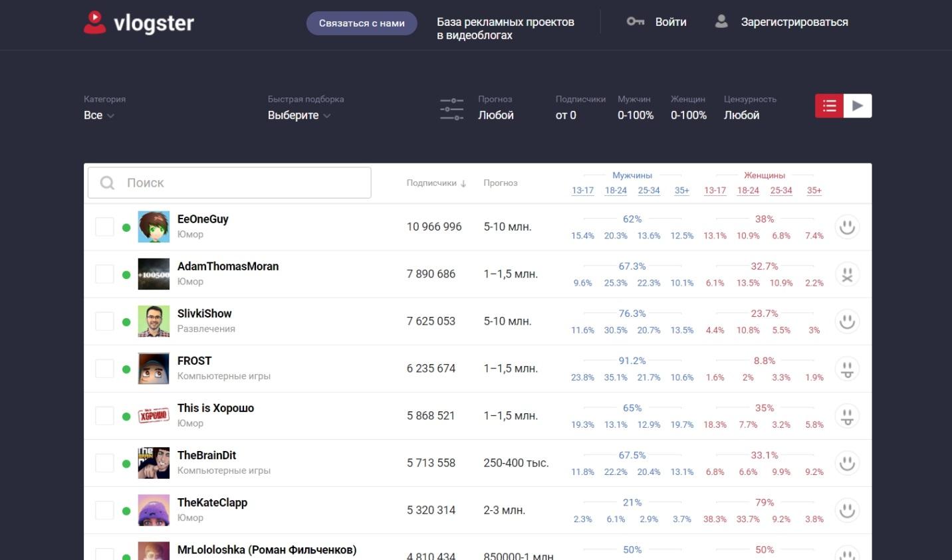Click the user icon beside Зарегистрироваться

pyautogui.click(x=721, y=22)
